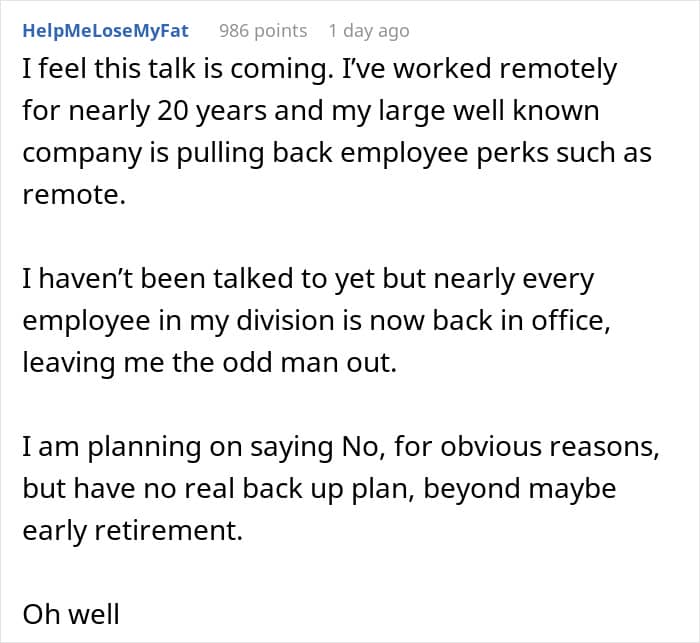Open the HelpMeLoseMyFat user profile
This screenshot has width=700, height=643.
104,30
